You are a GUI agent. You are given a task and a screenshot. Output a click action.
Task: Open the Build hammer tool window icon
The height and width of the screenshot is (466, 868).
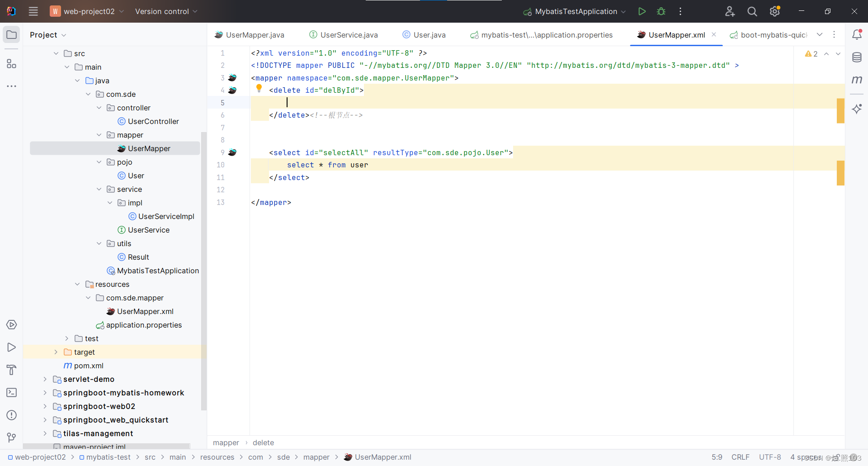[x=12, y=370]
